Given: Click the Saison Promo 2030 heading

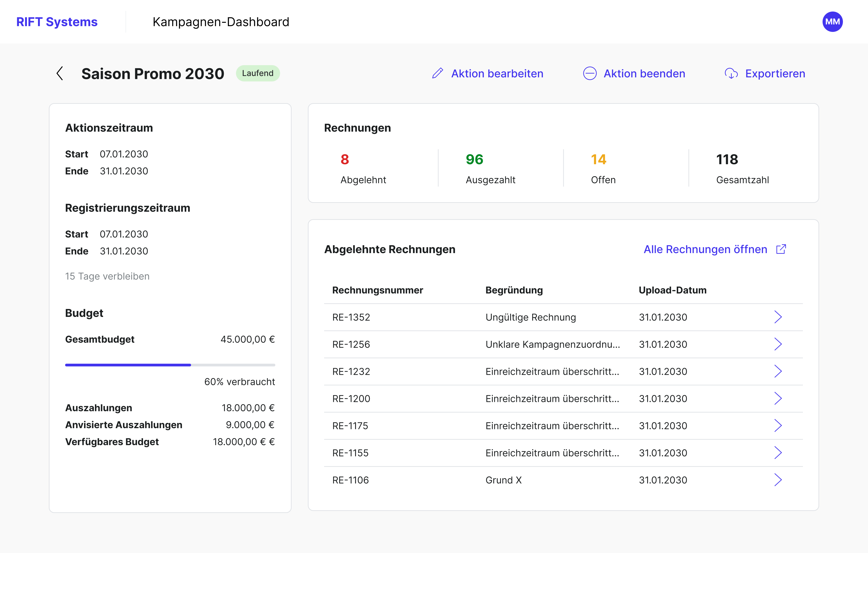Looking at the screenshot, I should pyautogui.click(x=153, y=73).
